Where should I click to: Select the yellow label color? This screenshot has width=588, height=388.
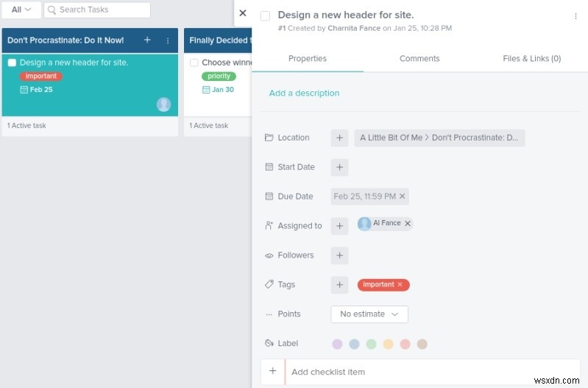388,344
